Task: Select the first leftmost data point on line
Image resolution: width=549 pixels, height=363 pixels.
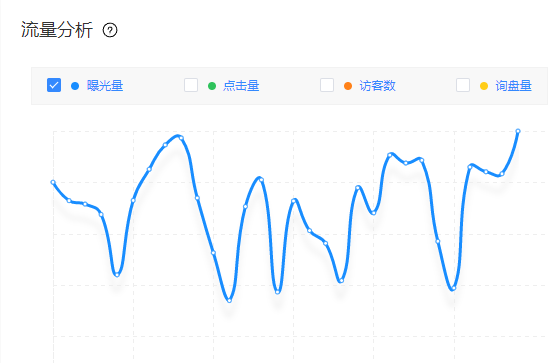Action: (x=53, y=182)
